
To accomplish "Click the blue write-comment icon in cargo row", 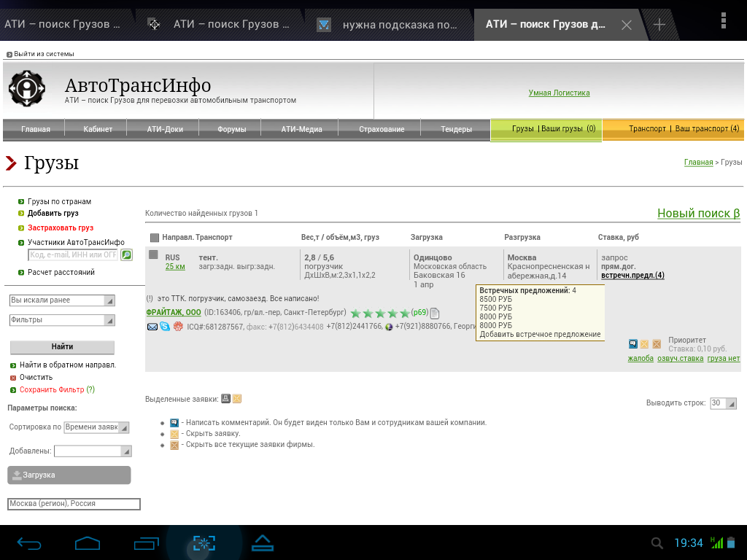I will tap(633, 344).
